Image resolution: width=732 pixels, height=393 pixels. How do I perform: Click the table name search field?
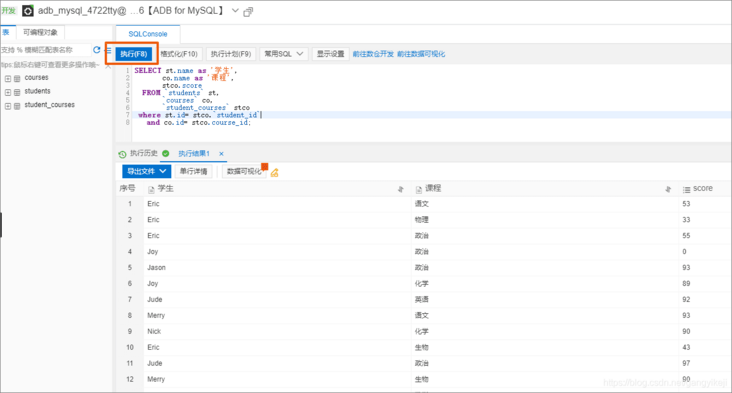pos(45,50)
